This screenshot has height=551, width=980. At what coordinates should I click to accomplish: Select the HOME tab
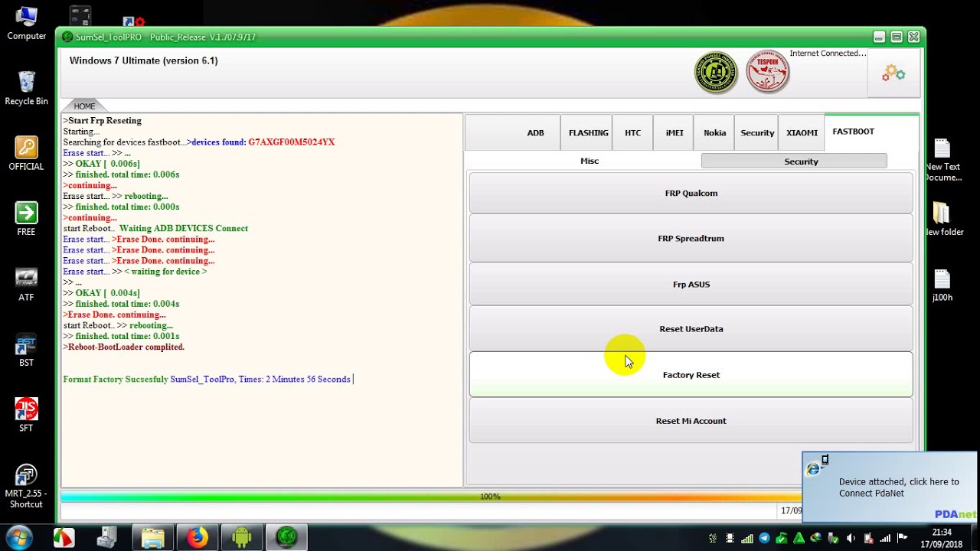[84, 106]
